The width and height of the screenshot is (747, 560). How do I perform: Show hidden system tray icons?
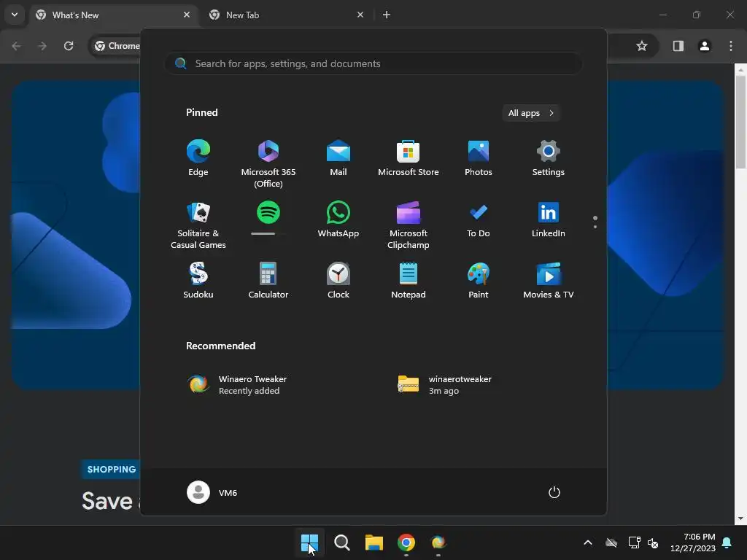tap(588, 542)
